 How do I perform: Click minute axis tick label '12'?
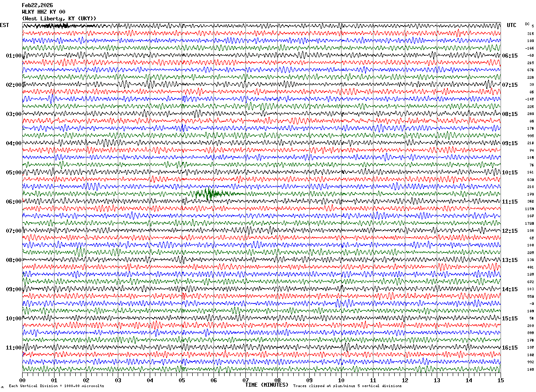click(x=405, y=380)
